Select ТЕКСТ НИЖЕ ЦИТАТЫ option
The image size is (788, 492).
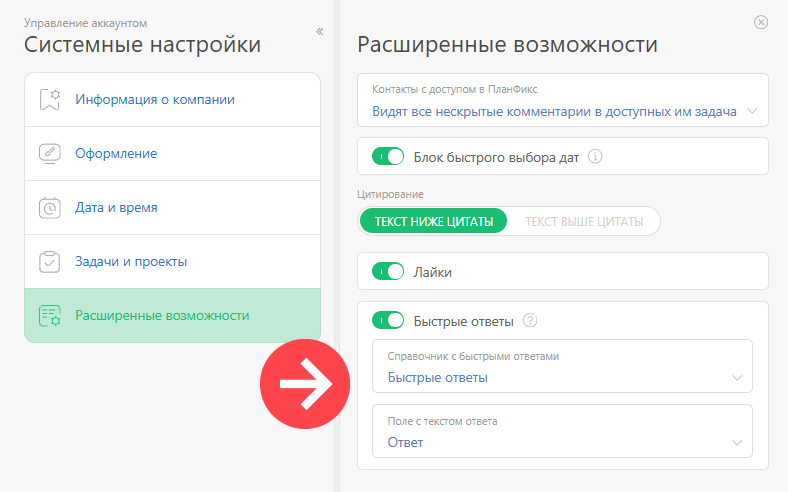pos(434,221)
